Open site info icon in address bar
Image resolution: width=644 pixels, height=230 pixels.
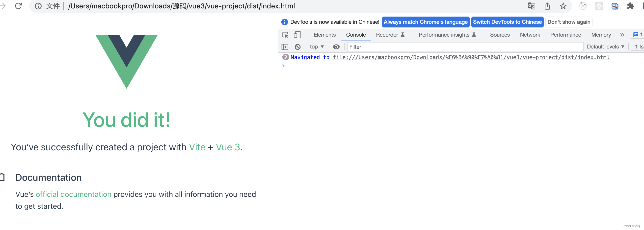pyautogui.click(x=38, y=6)
